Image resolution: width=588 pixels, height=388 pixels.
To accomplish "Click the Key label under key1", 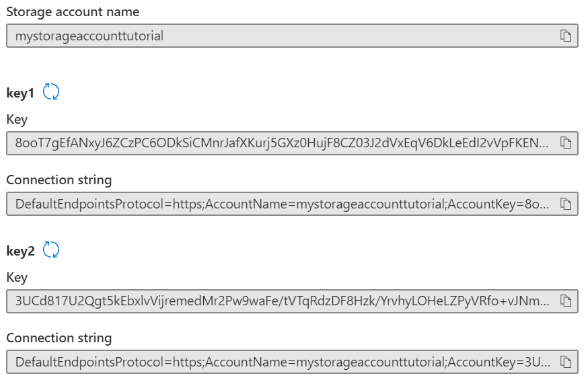I will coord(17,118).
